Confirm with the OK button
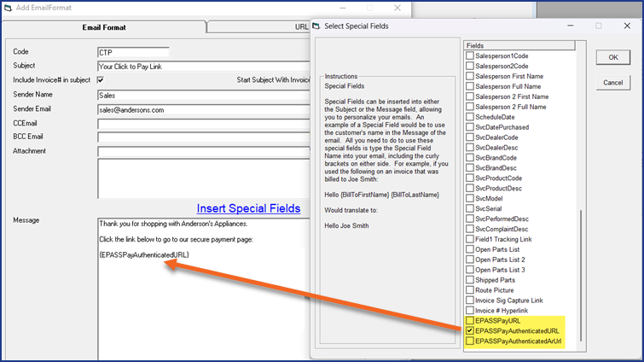This screenshot has height=362, width=644. 612,57
